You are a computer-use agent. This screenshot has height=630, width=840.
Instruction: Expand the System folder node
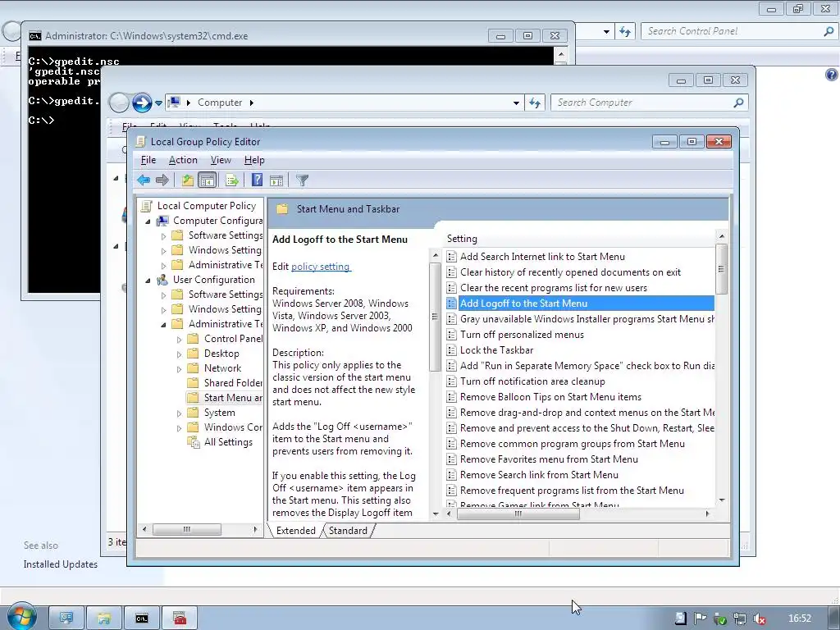[x=180, y=413]
